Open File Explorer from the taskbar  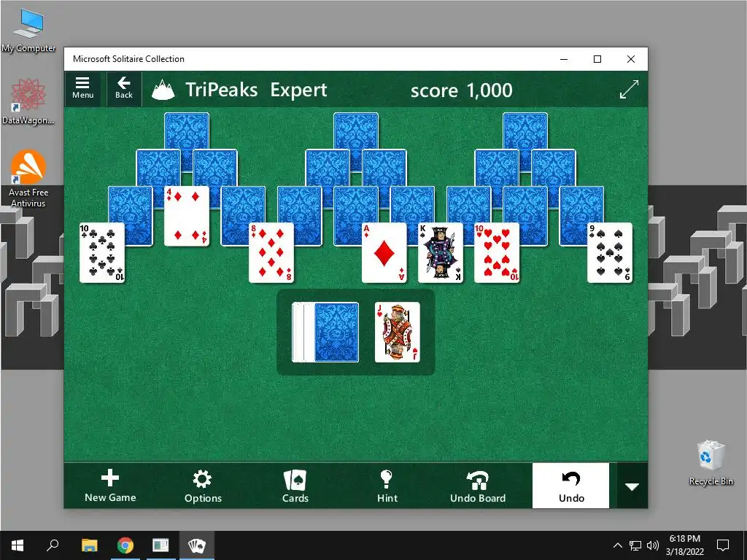point(89,545)
